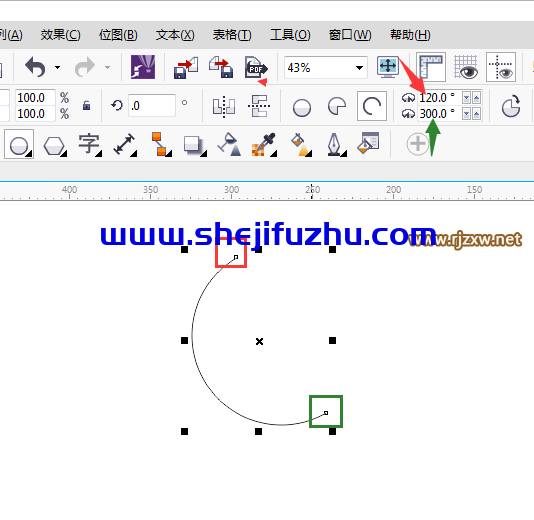
Task: Toggle the lock ratio padlock
Action: tap(87, 105)
